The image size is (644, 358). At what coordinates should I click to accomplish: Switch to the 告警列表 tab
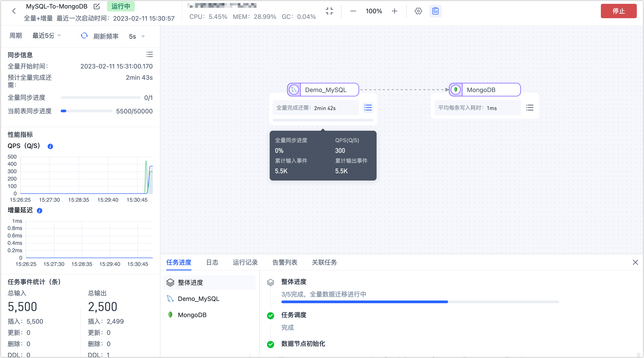coord(284,262)
